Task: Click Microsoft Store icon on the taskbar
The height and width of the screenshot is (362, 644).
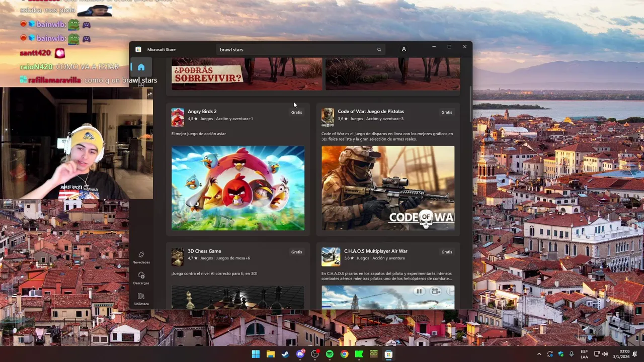Action: pyautogui.click(x=388, y=354)
